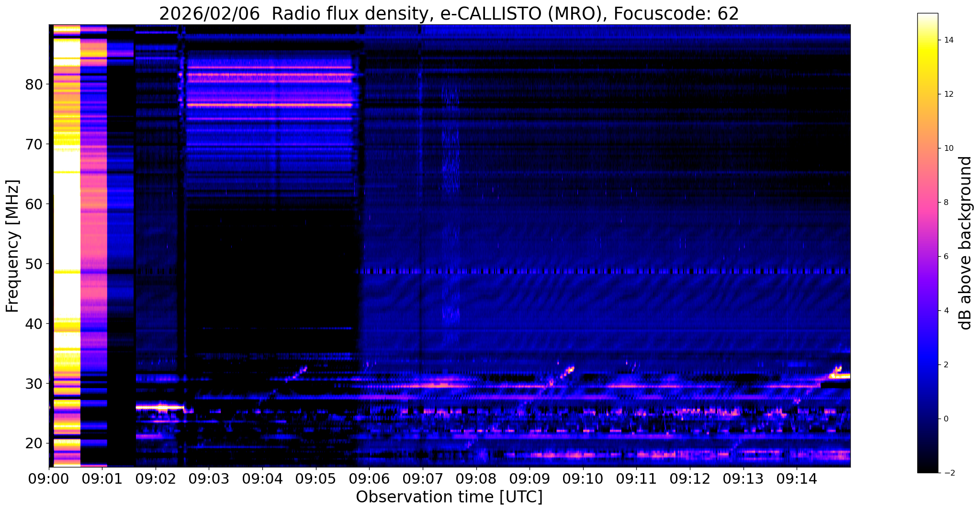This screenshot has height=511, width=980.
Task: Select the 80 MHz frequency tick label
Action: 34,84
